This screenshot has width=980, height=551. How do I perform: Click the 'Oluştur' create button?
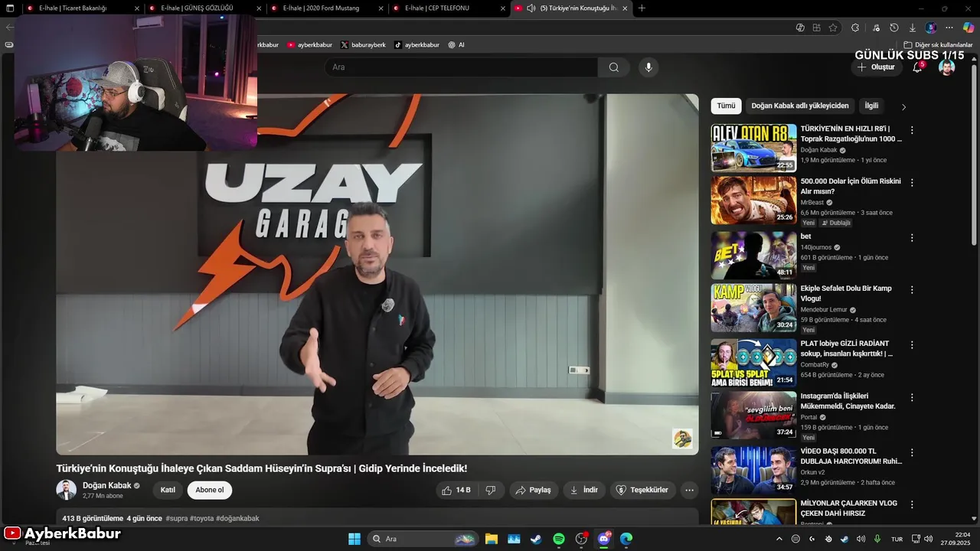[876, 67]
